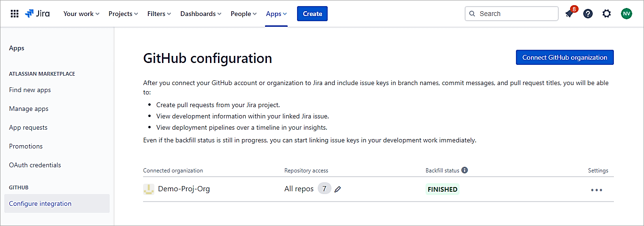Click the NV profile avatar
Viewport: 644px width, 226px height.
pos(626,14)
